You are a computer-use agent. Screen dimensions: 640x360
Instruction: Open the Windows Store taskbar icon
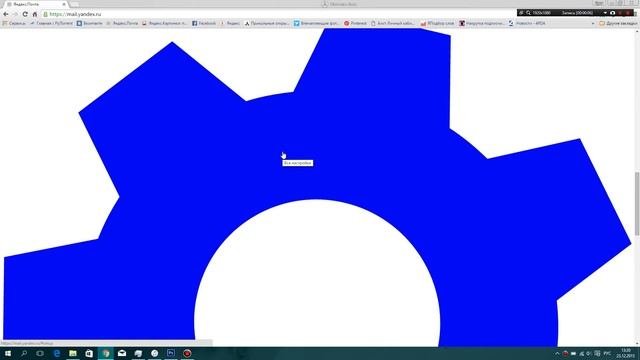pos(89,353)
